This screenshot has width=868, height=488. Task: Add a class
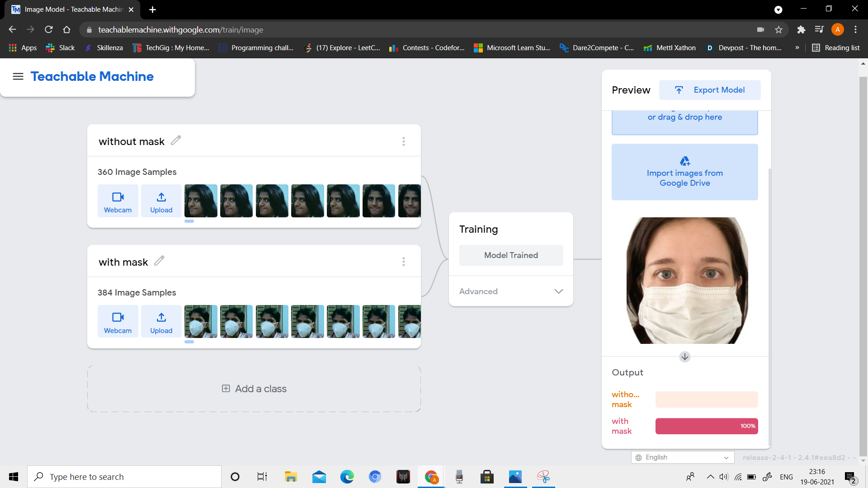point(254,389)
